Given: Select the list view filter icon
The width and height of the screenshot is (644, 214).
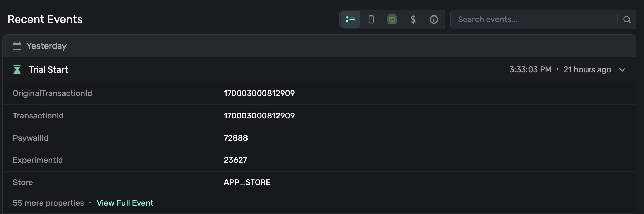Looking at the screenshot, I should [x=350, y=20].
